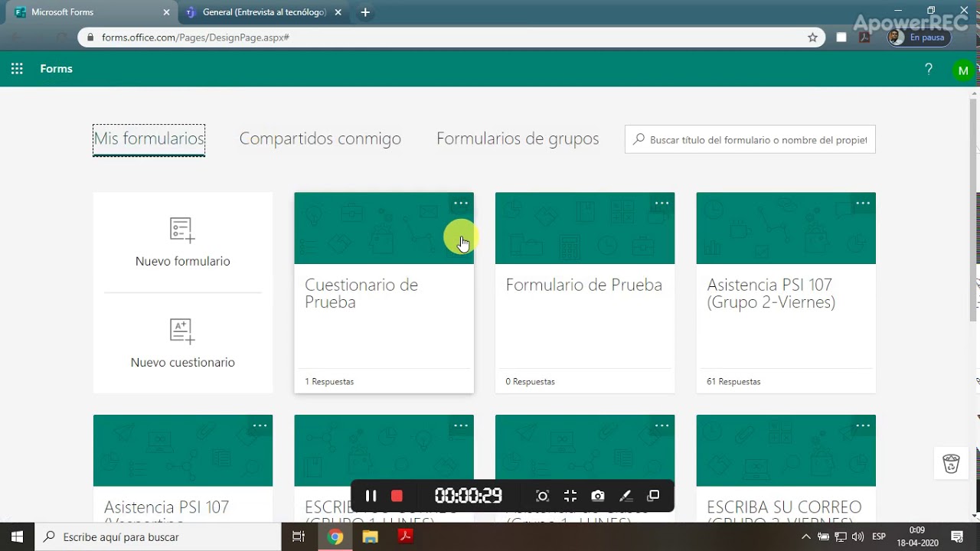
Task: Open the Adobe Acrobat taskbar icon
Action: tap(405, 536)
